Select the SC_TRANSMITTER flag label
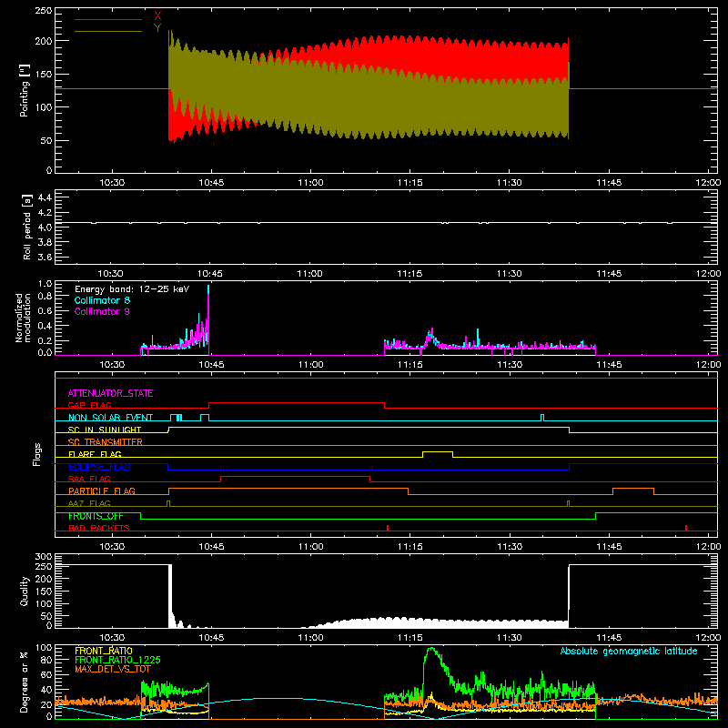 coord(106,441)
